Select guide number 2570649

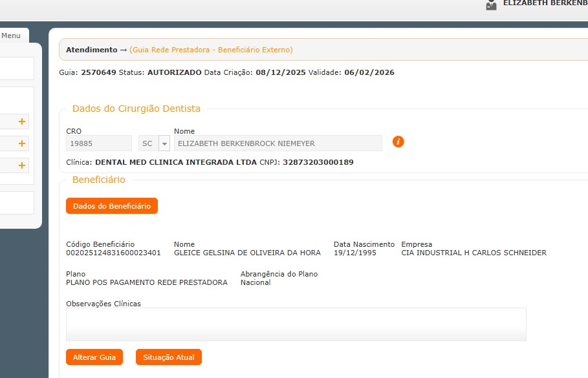click(98, 72)
